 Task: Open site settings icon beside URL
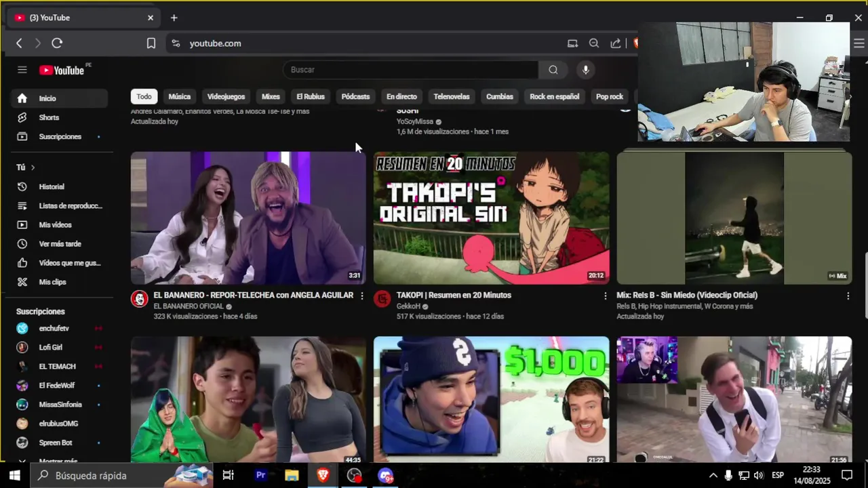click(x=176, y=43)
